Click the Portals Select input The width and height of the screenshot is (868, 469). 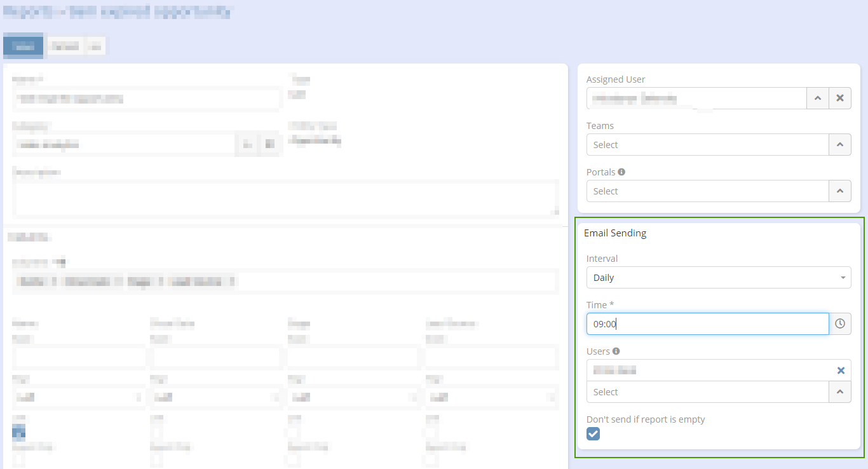707,191
